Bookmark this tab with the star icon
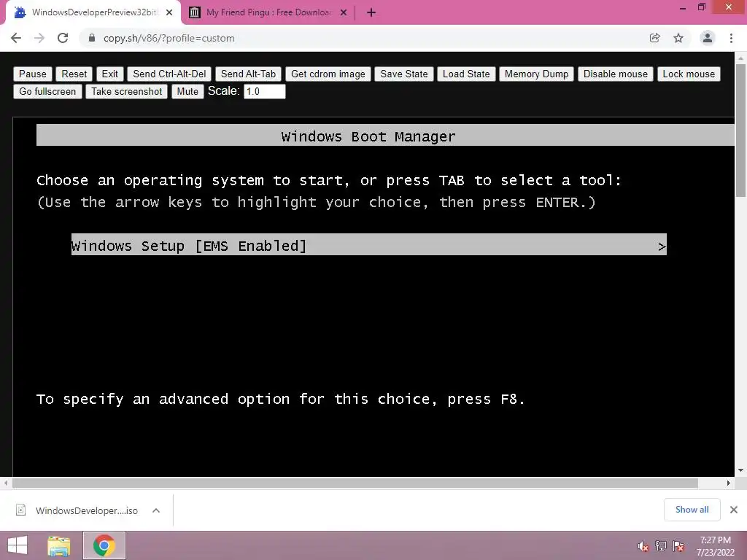This screenshot has width=747, height=560. 678,38
